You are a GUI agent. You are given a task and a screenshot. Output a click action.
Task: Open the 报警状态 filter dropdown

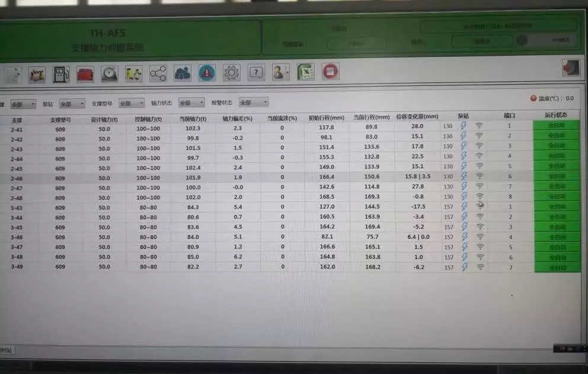(253, 102)
